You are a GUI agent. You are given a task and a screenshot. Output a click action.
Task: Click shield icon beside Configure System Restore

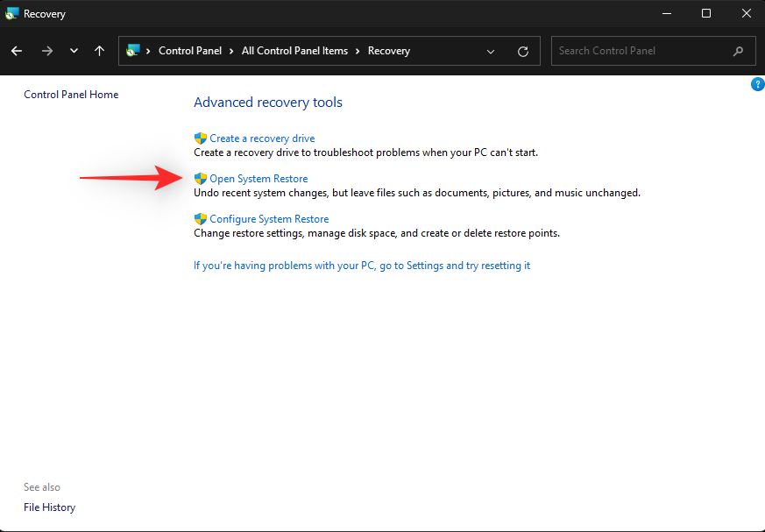[200, 218]
